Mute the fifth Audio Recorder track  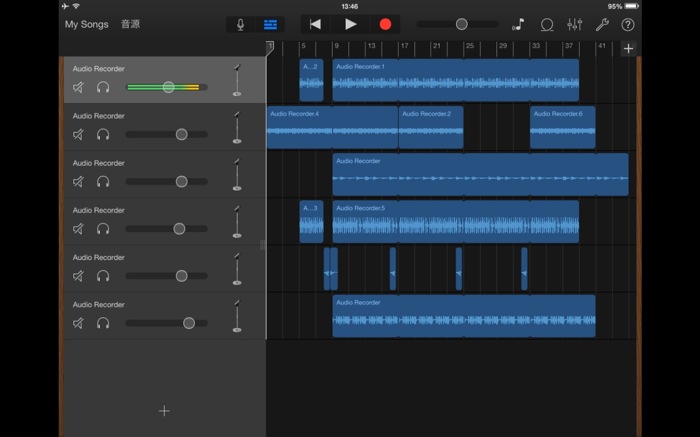78,276
